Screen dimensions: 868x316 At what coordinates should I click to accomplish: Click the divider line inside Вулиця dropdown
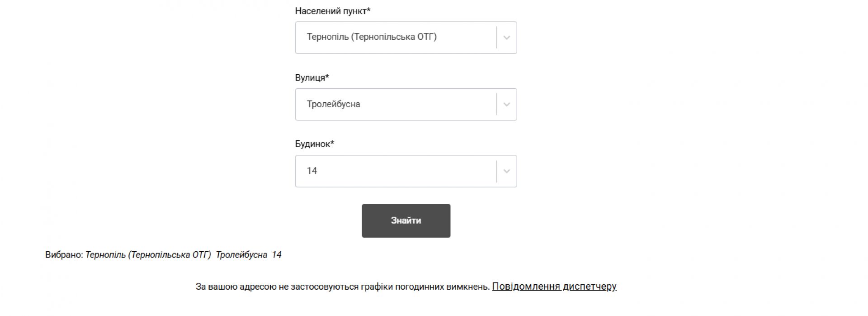pyautogui.click(x=496, y=105)
